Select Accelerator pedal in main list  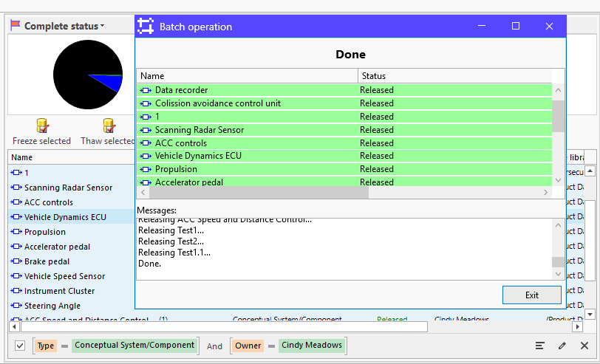pos(72,247)
